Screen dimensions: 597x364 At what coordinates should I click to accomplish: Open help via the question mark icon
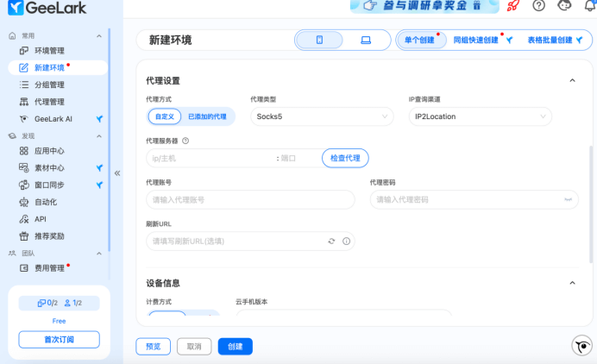[x=539, y=5]
